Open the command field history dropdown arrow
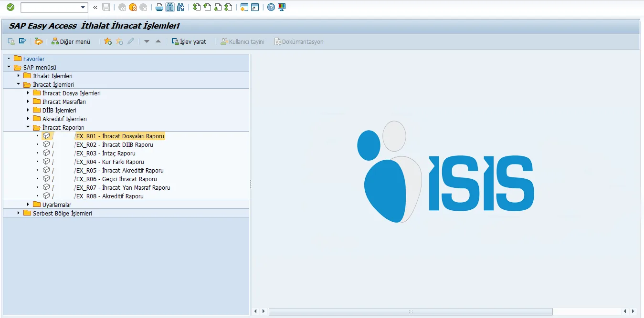 coord(84,7)
